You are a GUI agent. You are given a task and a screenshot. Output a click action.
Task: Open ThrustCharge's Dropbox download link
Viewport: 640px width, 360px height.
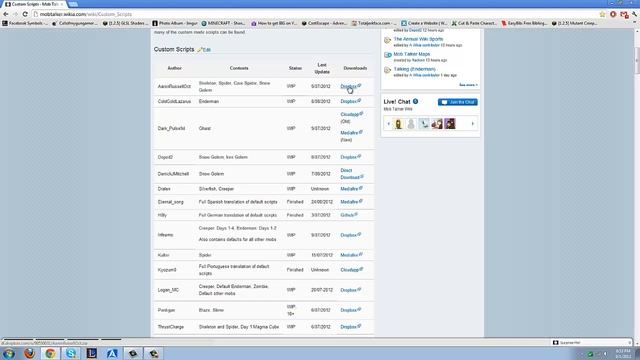click(350, 327)
